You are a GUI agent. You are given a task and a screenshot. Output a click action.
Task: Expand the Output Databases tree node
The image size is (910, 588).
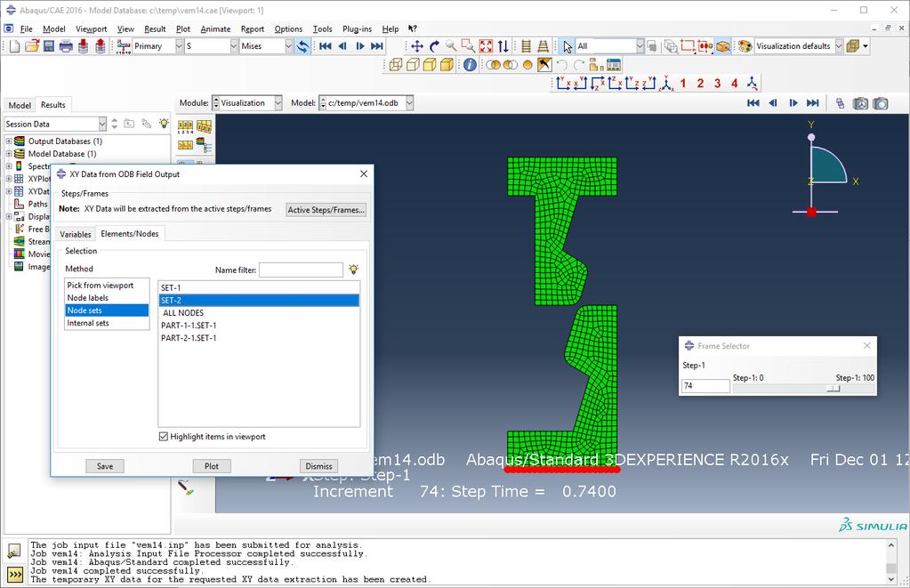click(x=9, y=141)
